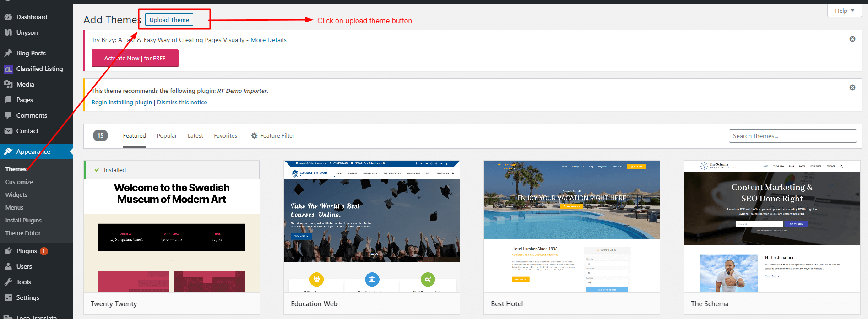Click the Comments bubble icon
This screenshot has height=319, width=868.
(x=8, y=115)
